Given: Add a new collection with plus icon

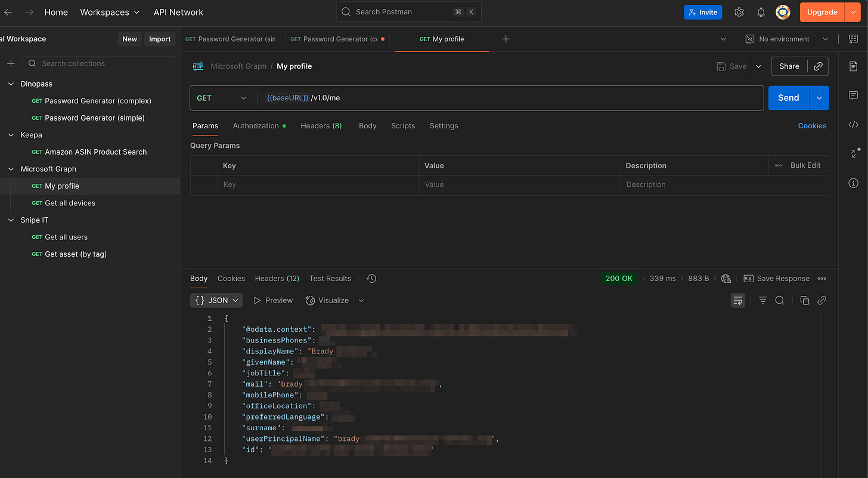Looking at the screenshot, I should click(x=11, y=63).
